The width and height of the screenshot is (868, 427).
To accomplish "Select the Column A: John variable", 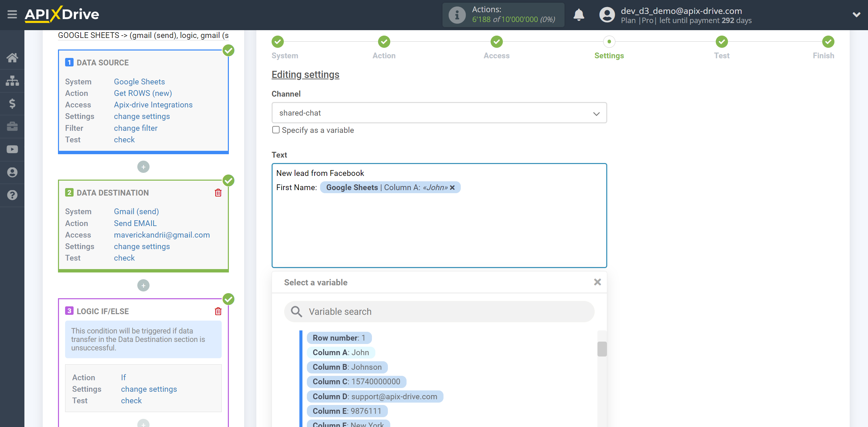I will 341,352.
